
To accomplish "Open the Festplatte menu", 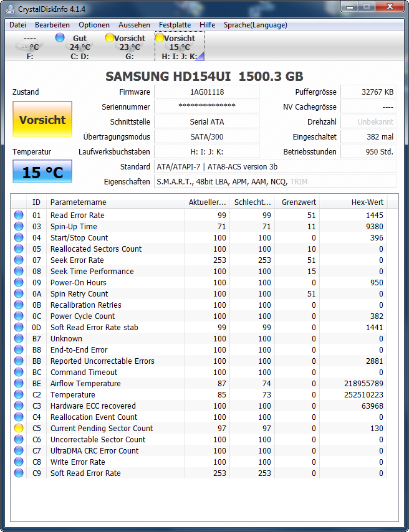I will (175, 25).
